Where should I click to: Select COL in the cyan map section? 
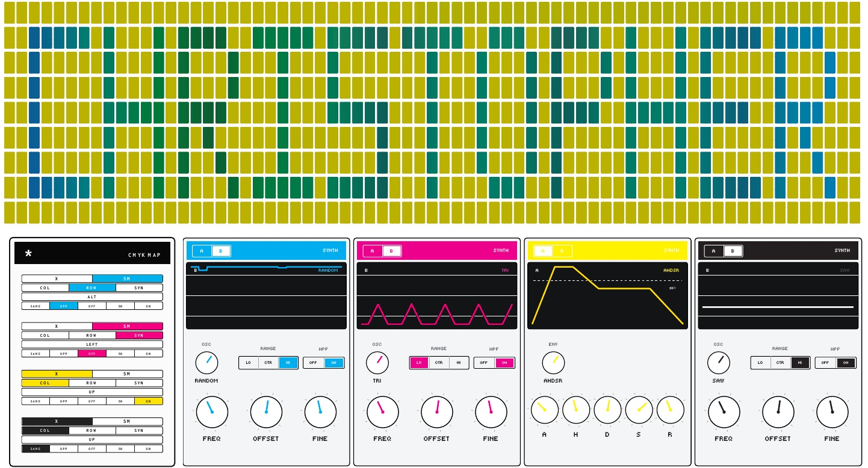[x=45, y=288]
